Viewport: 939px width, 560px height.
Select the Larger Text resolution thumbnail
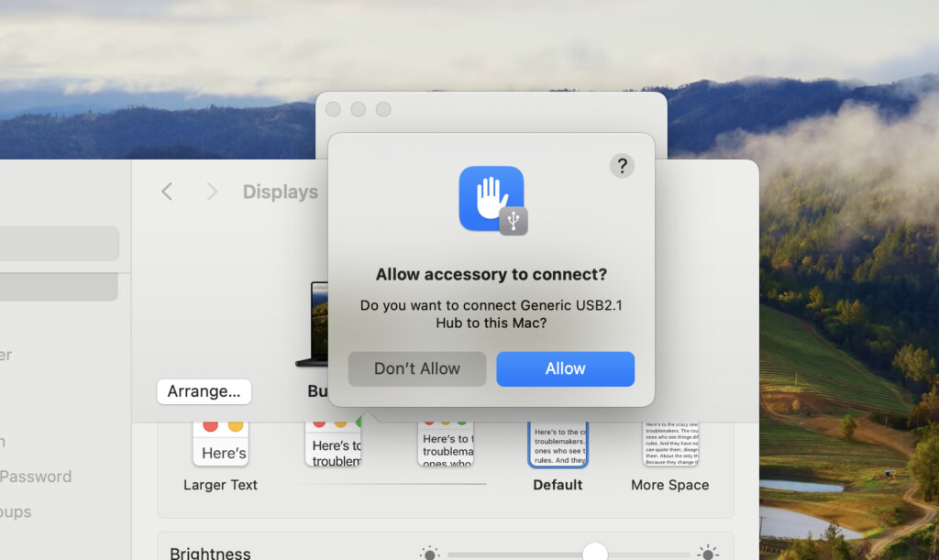[220, 444]
